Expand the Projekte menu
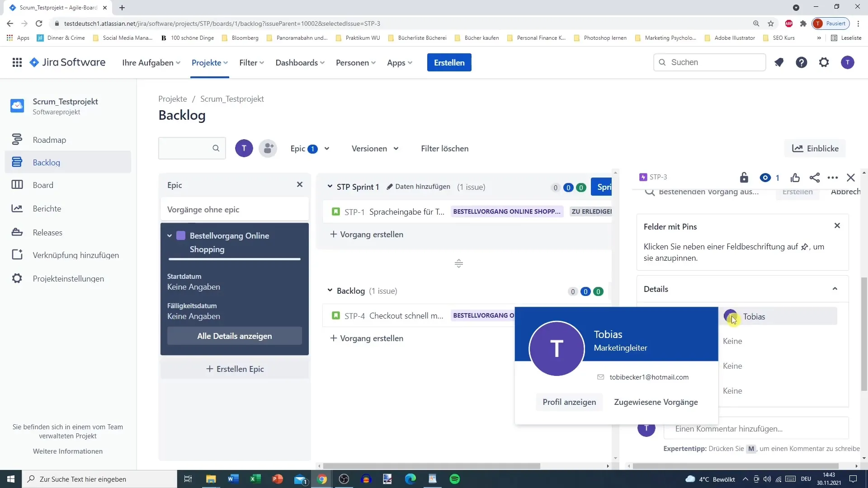This screenshot has height=488, width=868. coord(210,62)
